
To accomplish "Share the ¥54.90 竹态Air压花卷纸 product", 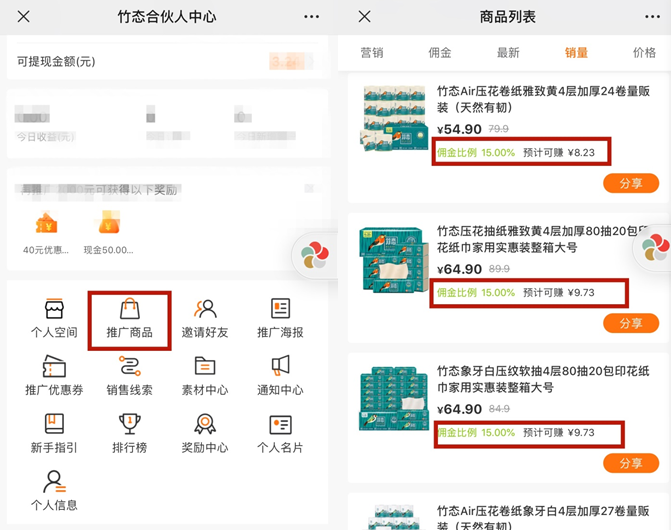I will 630,183.
